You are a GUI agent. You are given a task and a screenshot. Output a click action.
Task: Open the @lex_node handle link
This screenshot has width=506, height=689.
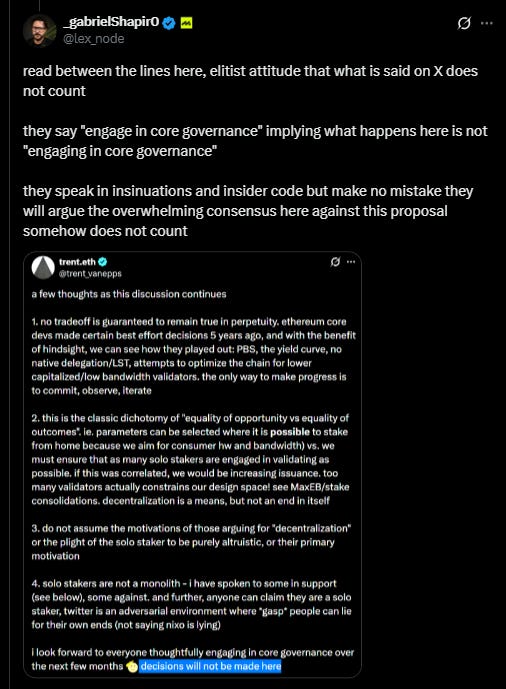94,39
